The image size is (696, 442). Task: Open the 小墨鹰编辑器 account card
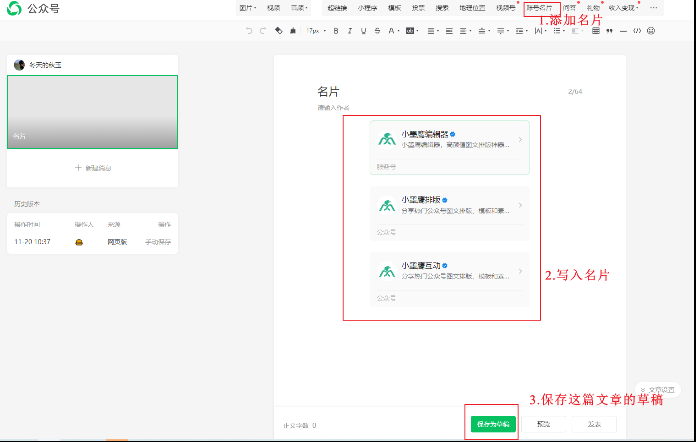[450, 147]
